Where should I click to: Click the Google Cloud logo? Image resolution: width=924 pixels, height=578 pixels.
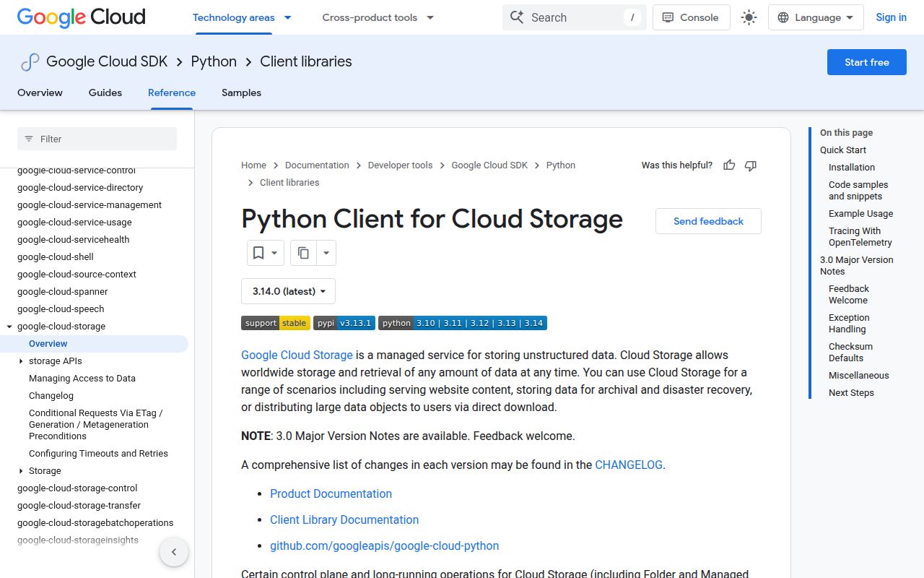[81, 17]
